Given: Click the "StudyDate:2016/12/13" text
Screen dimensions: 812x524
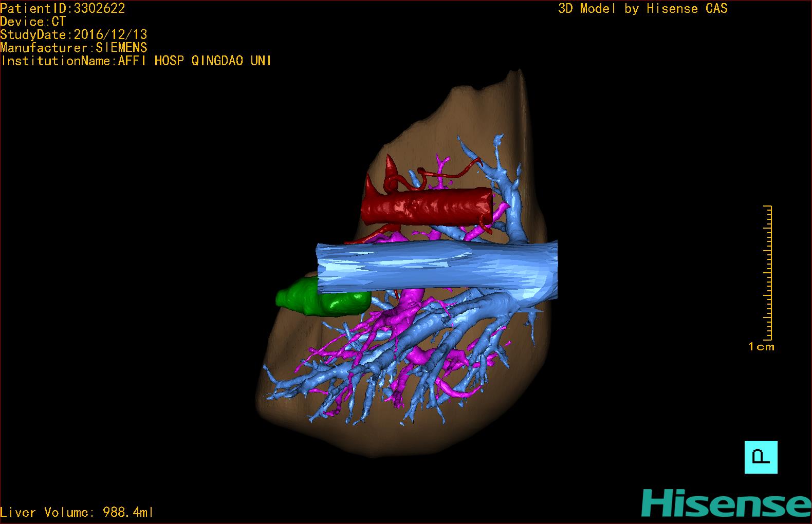Looking at the screenshot, I should pos(74,34).
